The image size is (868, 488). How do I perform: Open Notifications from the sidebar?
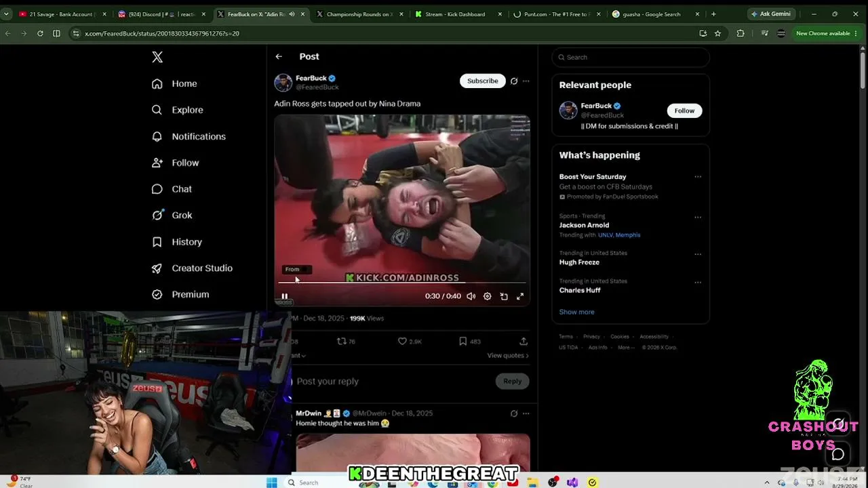click(189, 136)
